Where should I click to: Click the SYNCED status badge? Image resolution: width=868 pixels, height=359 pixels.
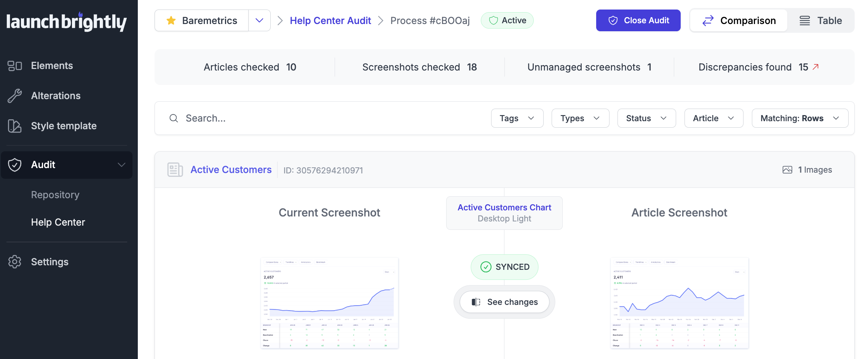(504, 267)
